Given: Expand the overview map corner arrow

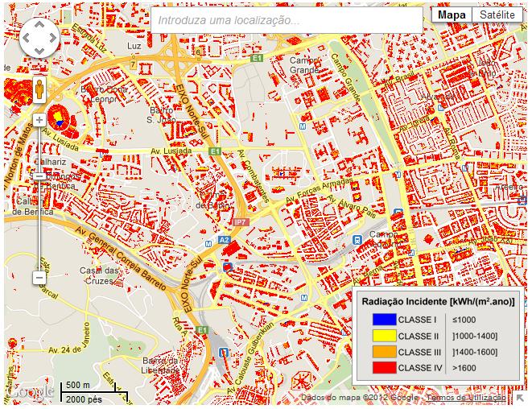Looking at the screenshot, I should (x=519, y=398).
